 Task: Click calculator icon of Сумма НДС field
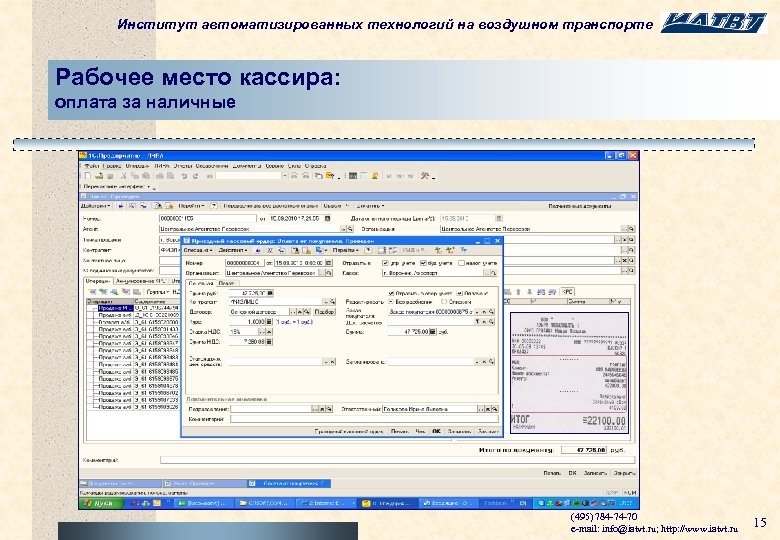(269, 342)
